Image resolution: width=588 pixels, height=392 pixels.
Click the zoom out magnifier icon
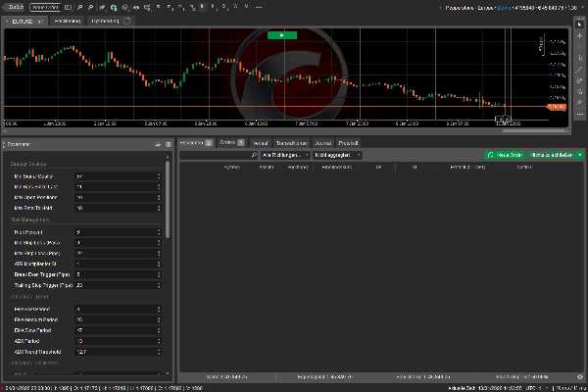[x=91, y=7]
